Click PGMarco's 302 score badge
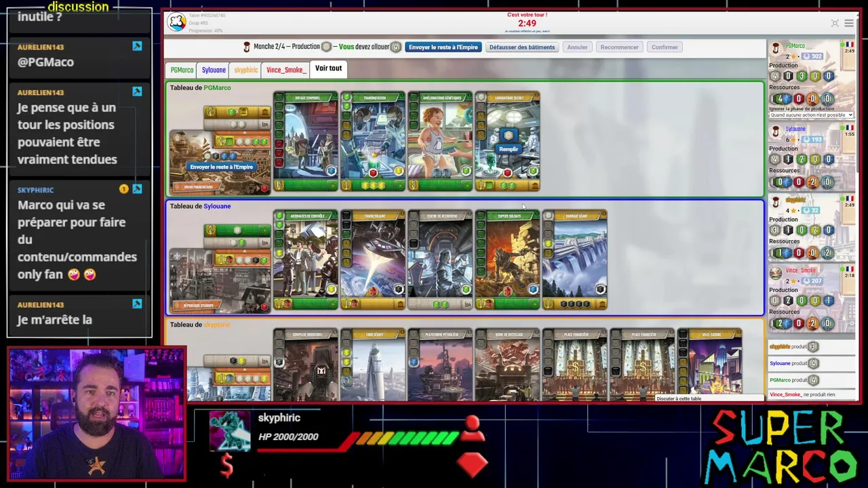The width and height of the screenshot is (868, 488). coord(811,56)
